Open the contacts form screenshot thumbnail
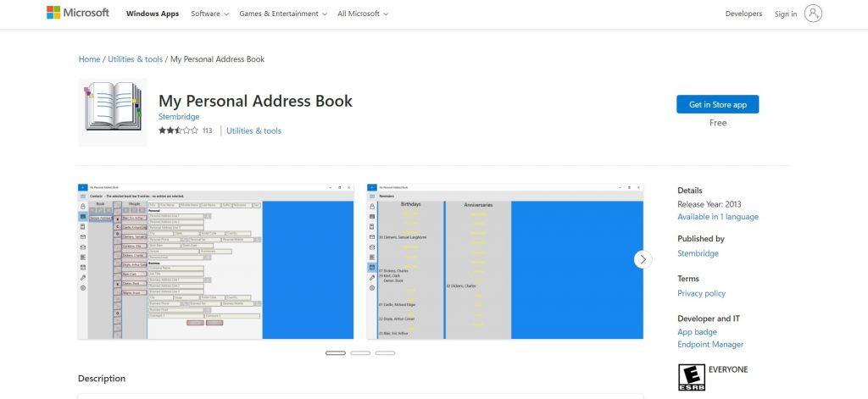 point(216,261)
